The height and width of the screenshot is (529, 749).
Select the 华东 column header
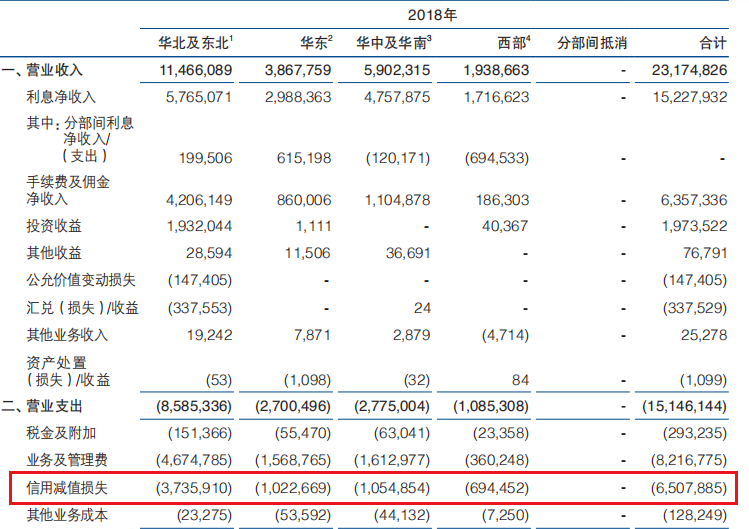point(316,43)
